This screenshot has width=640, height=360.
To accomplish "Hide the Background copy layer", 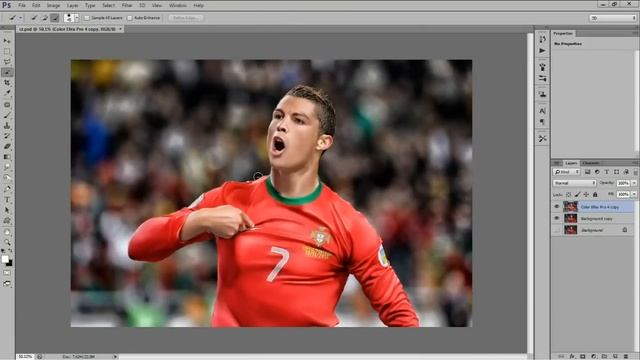I will click(x=556, y=218).
